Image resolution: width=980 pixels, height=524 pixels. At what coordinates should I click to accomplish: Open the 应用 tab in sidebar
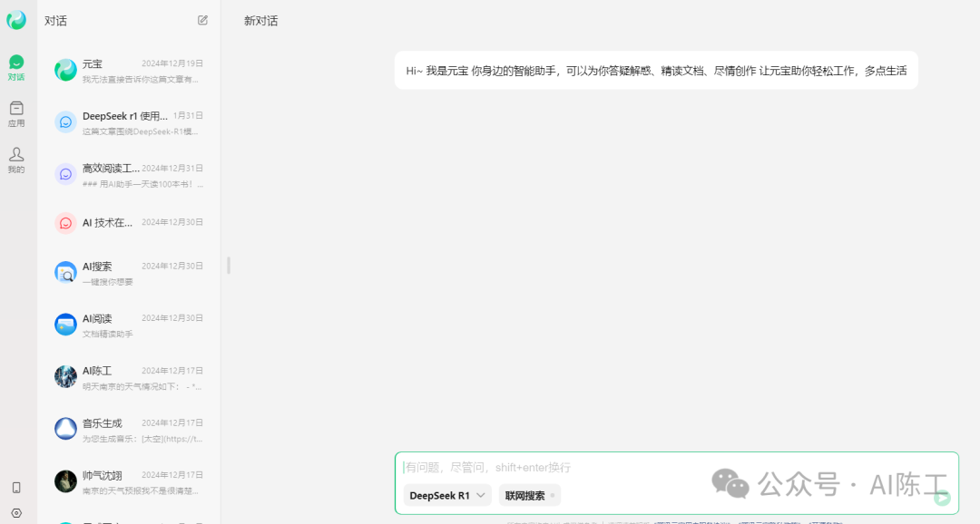[x=16, y=113]
